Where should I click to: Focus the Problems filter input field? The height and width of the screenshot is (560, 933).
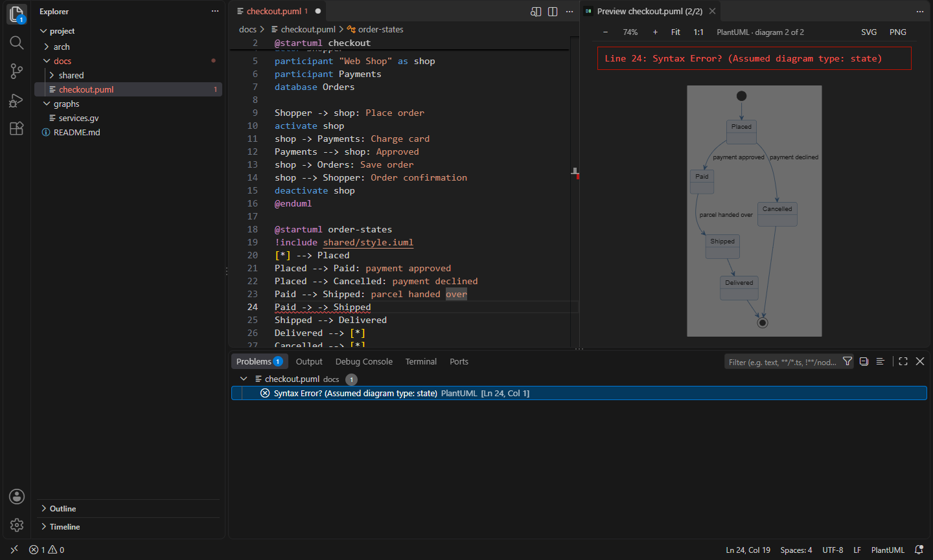782,362
